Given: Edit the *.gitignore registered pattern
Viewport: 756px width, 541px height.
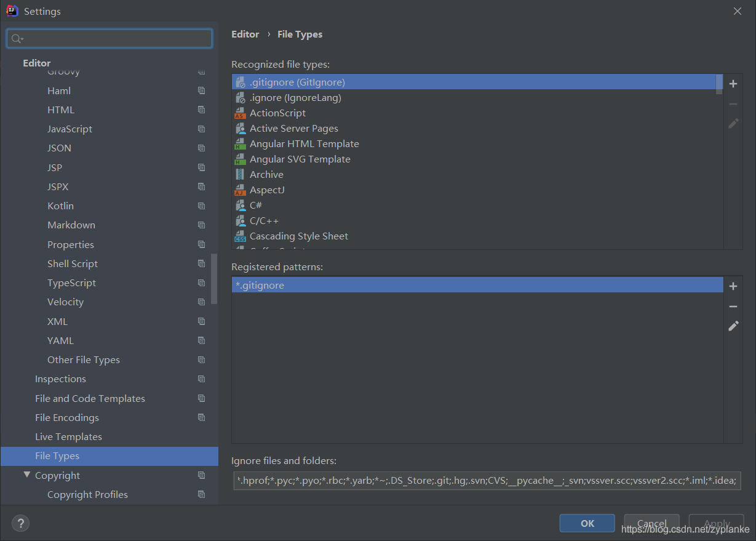Looking at the screenshot, I should [x=733, y=326].
